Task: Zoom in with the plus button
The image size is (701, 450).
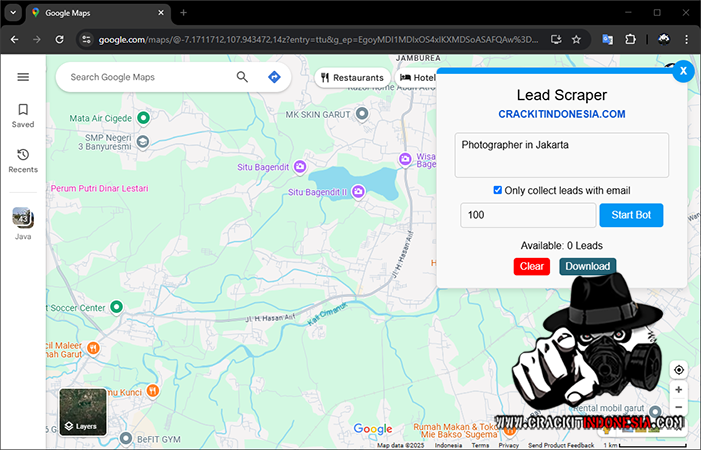Action: (679, 390)
